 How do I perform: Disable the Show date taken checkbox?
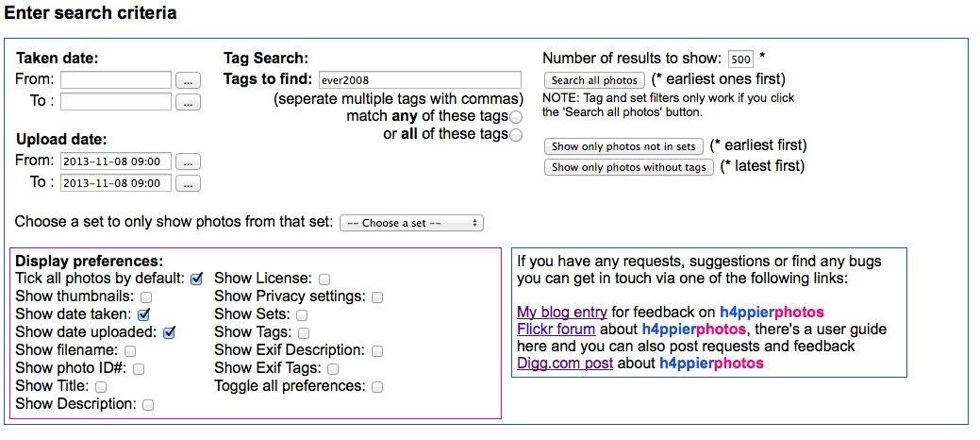pos(145,314)
